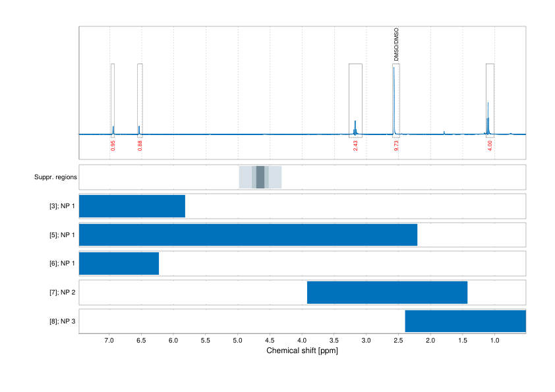Click the integral region box around 3.1 ppm
The width and height of the screenshot is (555, 392).
(353, 98)
